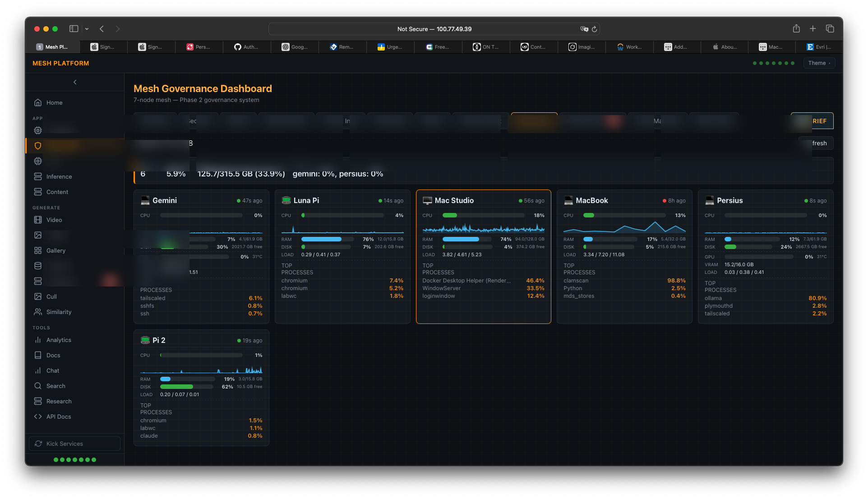Open the Research tool
The width and height of the screenshot is (868, 499).
coord(59,401)
